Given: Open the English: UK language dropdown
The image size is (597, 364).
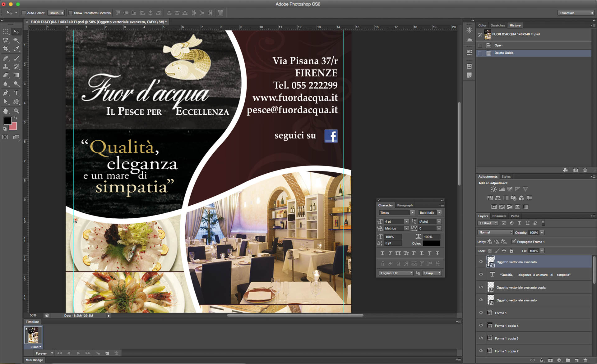Looking at the screenshot, I should click(x=396, y=273).
